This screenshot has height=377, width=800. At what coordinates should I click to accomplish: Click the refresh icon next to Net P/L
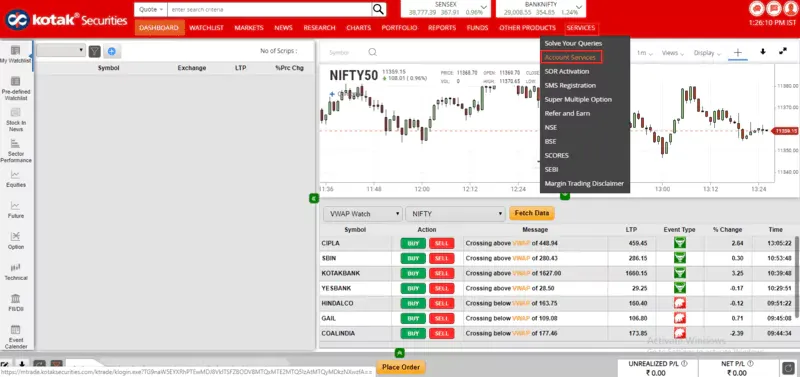788,368
